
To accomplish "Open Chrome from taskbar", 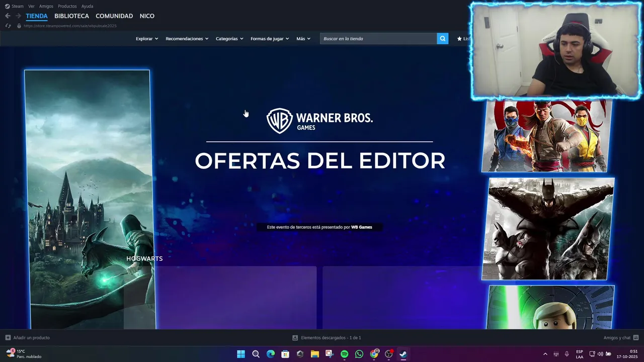I will (374, 354).
